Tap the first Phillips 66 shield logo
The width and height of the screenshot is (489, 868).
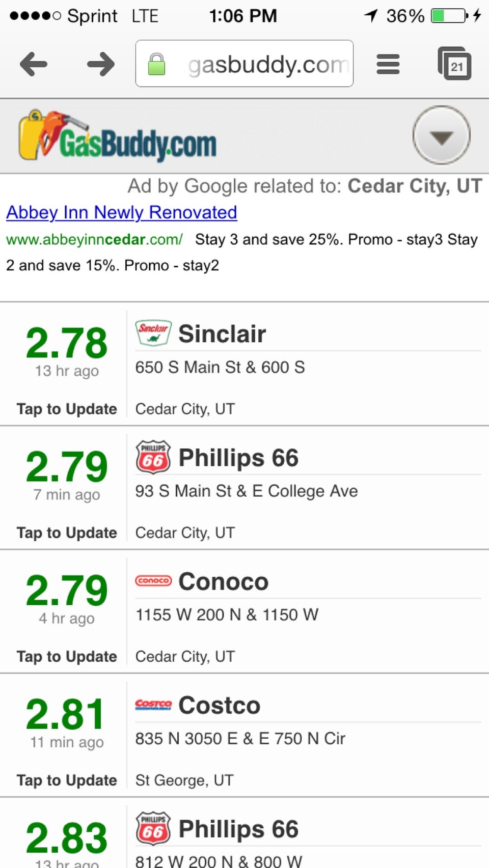[153, 457]
